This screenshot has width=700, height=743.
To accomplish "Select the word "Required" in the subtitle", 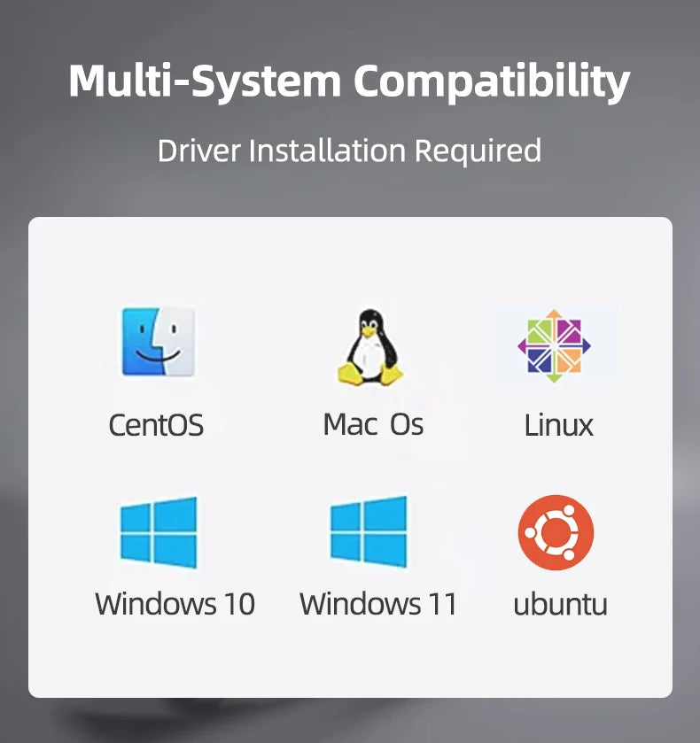I will point(478,151).
